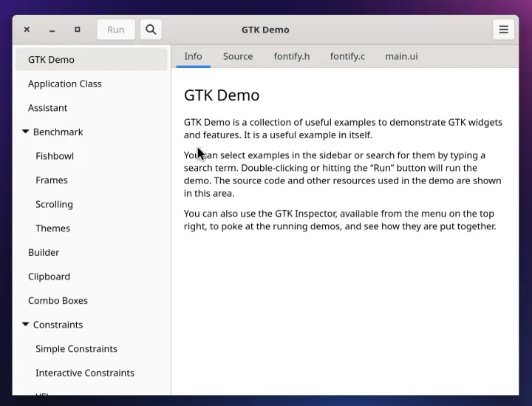The height and width of the screenshot is (406, 532).
Task: Select the Assistant demo
Action: point(92,108)
